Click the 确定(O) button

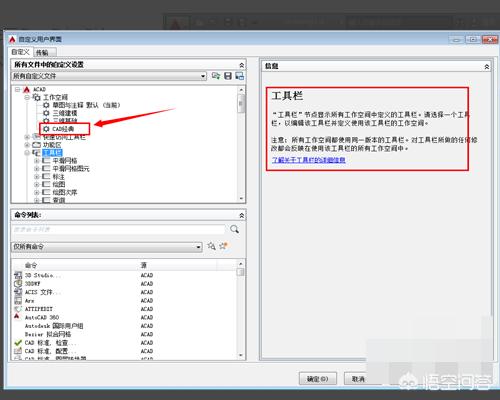click(x=318, y=379)
